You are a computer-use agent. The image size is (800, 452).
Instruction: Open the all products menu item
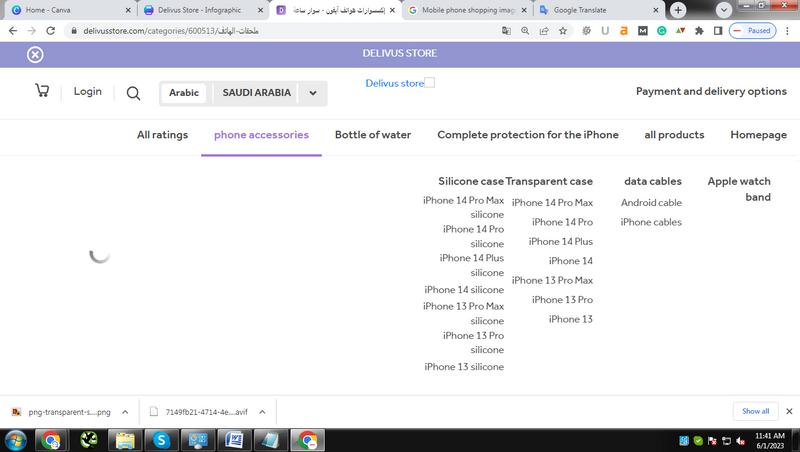click(674, 135)
